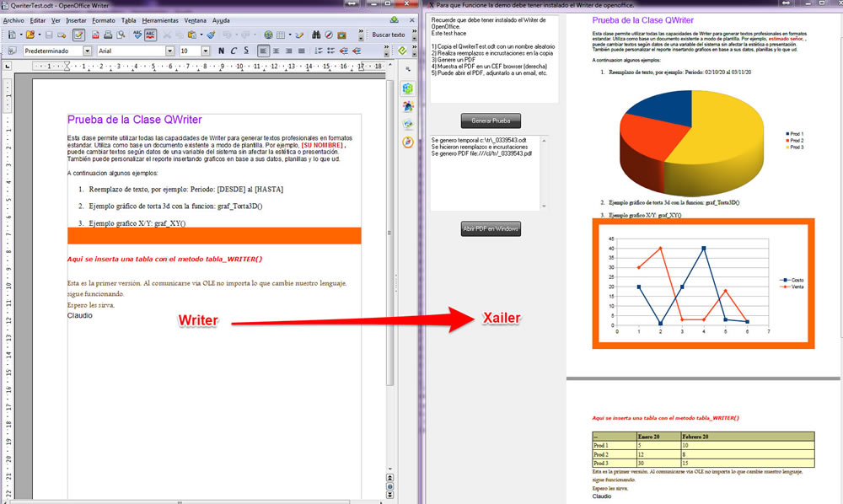Click the sidebar Gallery icon
843x504 pixels.
coord(408,124)
